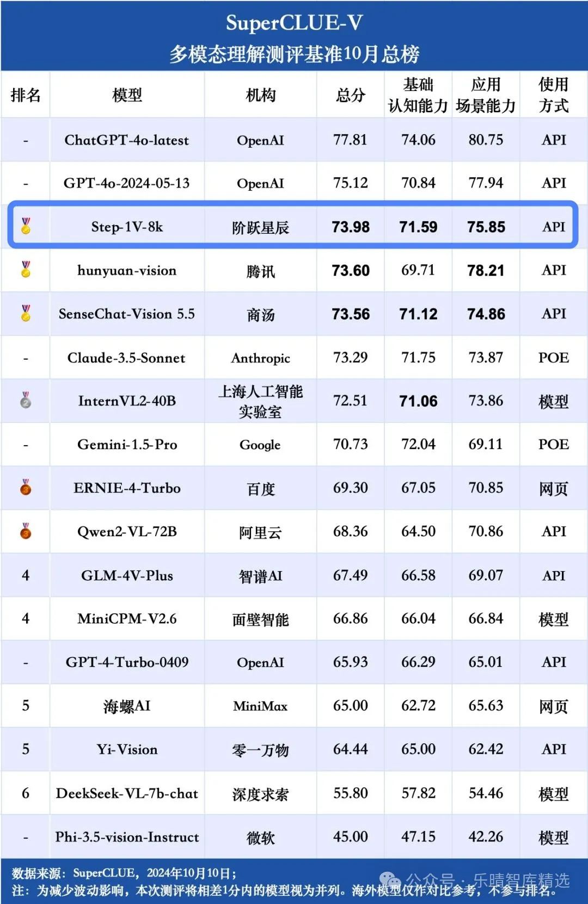Select the 基础认知能力 column header
The width and height of the screenshot is (588, 904).
418,95
